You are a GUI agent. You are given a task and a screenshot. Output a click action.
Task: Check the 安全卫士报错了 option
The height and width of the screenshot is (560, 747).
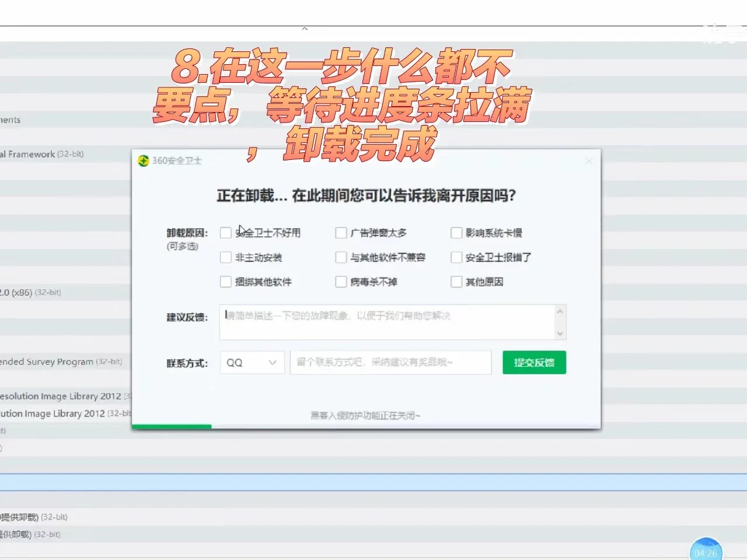point(456,257)
